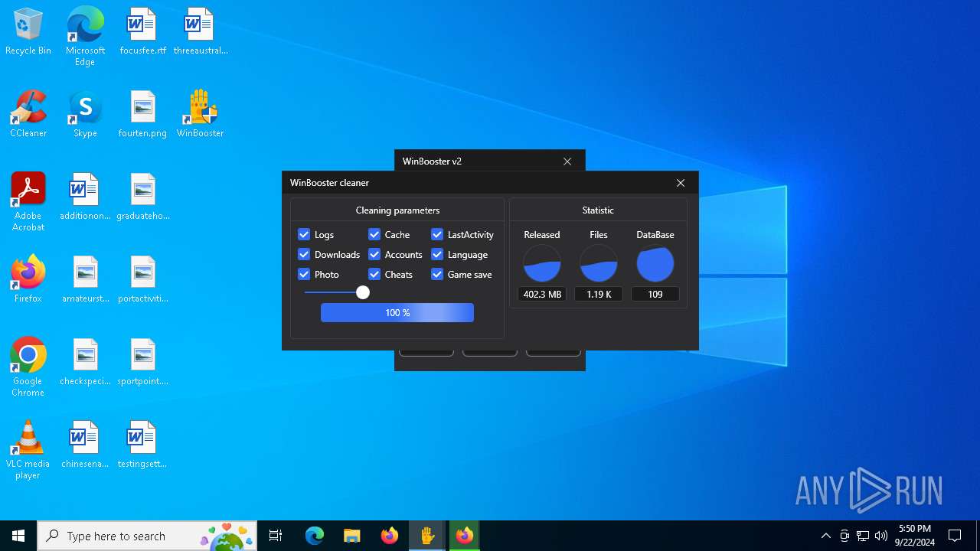Click the Released pie gauge

click(542, 264)
